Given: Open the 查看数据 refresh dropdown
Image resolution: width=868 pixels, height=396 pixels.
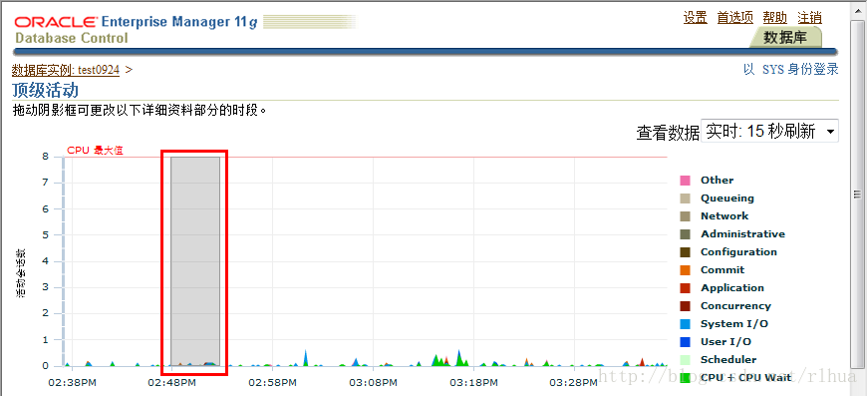Looking at the screenshot, I should pos(769,132).
